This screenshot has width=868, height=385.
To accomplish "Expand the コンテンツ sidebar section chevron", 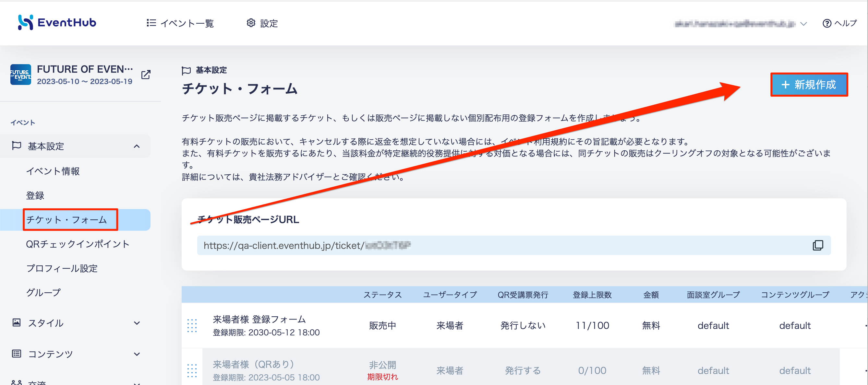I will click(137, 354).
